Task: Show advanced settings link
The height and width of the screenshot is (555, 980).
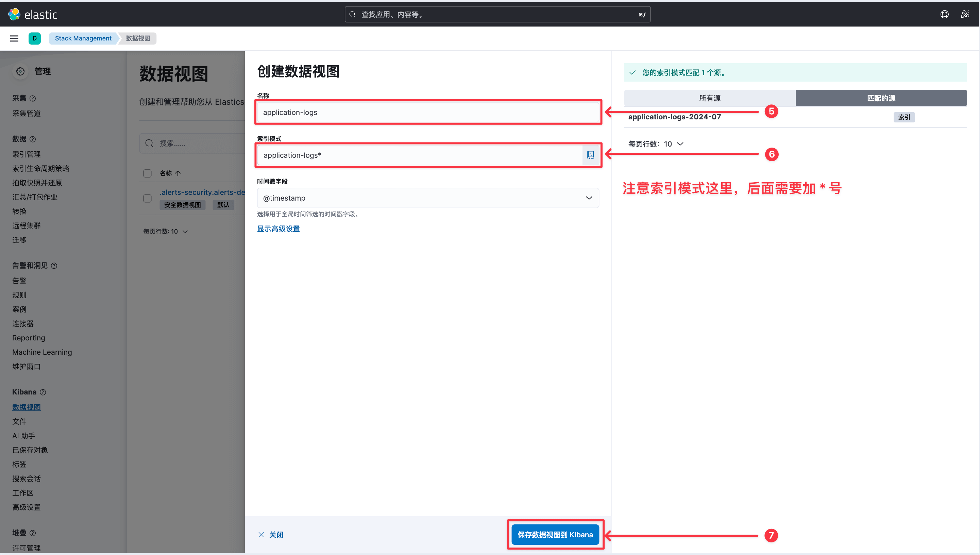Action: (278, 229)
